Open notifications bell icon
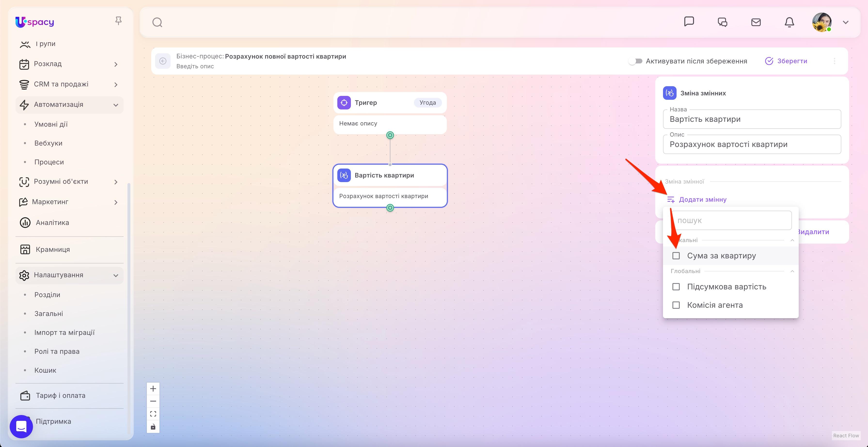The height and width of the screenshot is (447, 868). point(789,22)
